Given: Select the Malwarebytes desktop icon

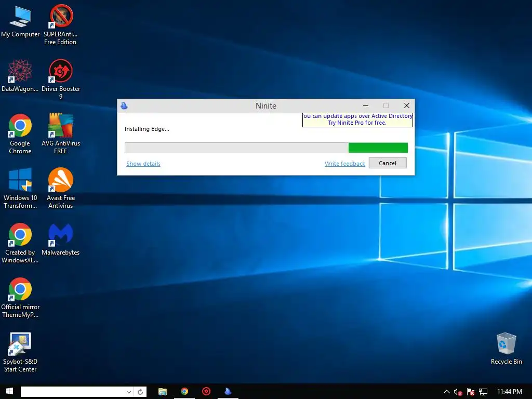Looking at the screenshot, I should tap(61, 239).
